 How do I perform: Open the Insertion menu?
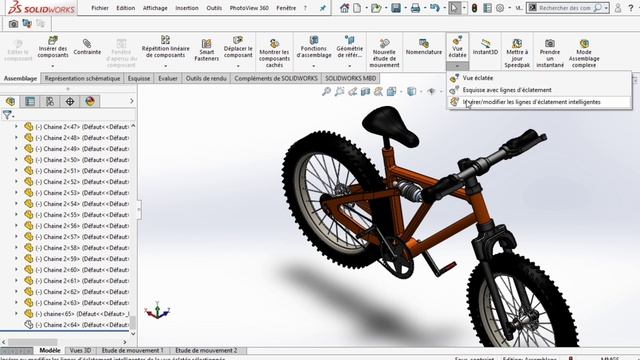tap(187, 8)
